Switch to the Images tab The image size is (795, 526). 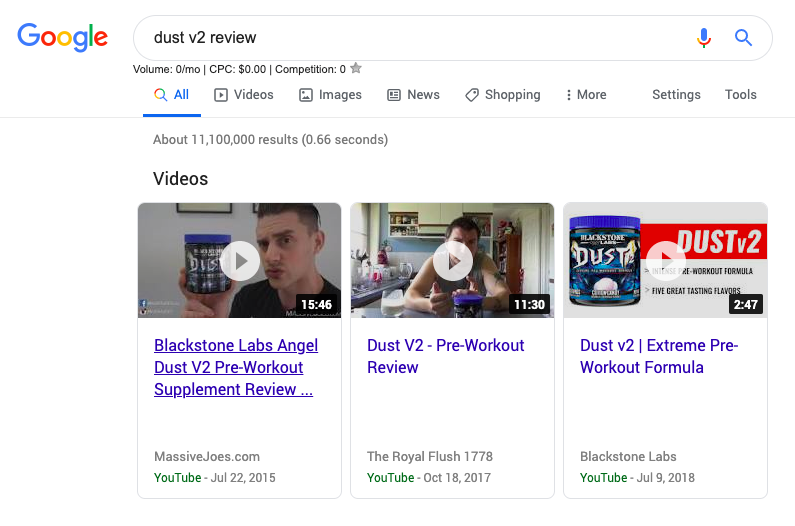(330, 95)
